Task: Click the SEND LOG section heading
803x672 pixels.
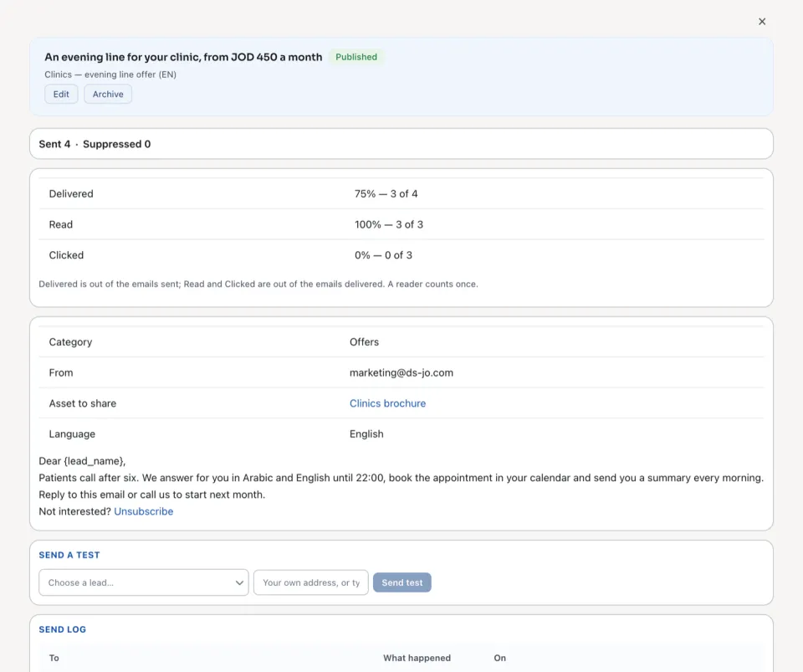Action: click(63, 629)
